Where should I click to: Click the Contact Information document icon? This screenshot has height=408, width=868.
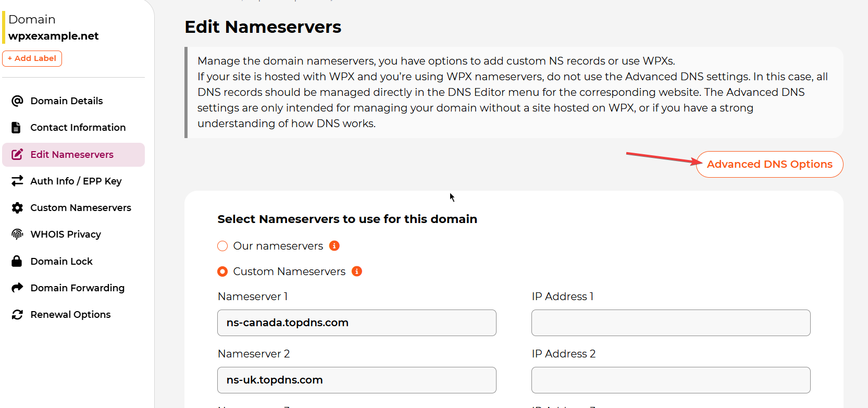pos(17,128)
